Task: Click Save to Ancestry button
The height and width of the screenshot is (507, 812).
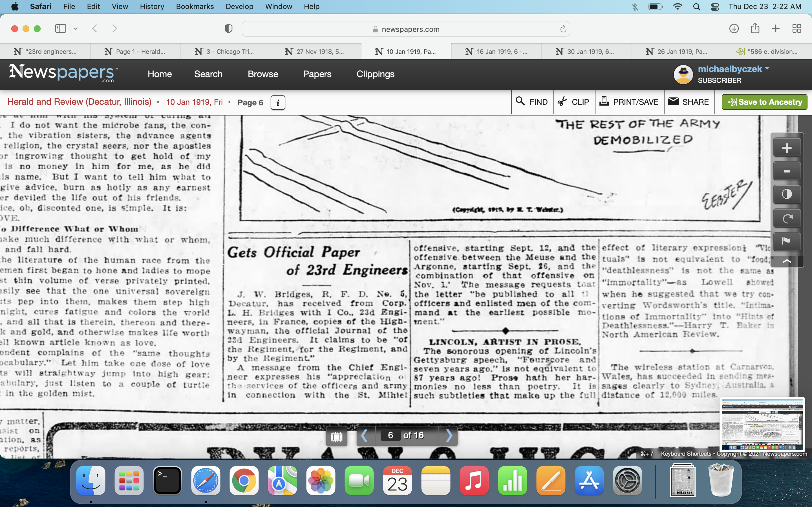Action: [x=764, y=102]
